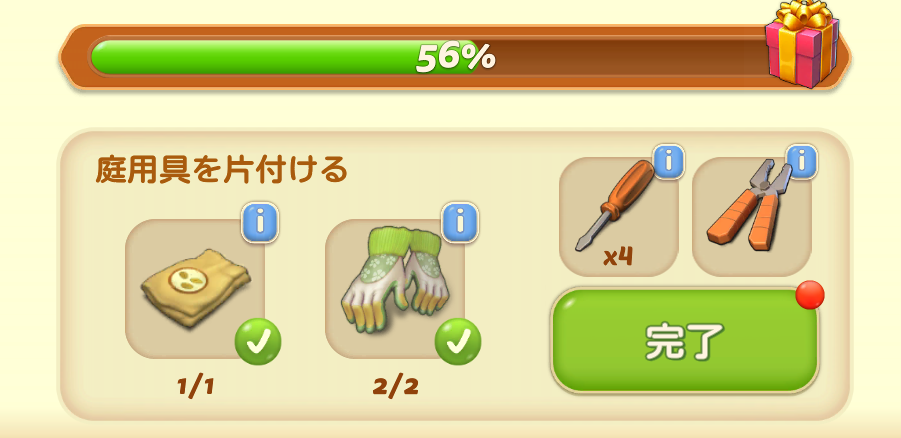Screen dimensions: 901x438
Task: Open info for the gardening gloves
Action: (459, 222)
